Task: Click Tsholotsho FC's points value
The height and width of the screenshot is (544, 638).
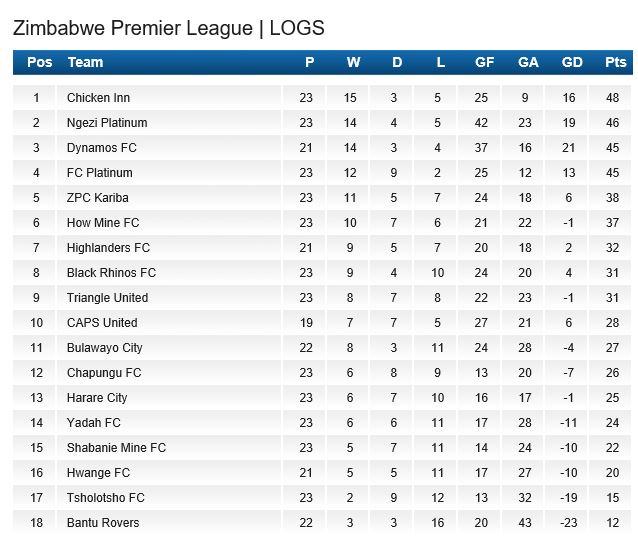Action: click(615, 498)
